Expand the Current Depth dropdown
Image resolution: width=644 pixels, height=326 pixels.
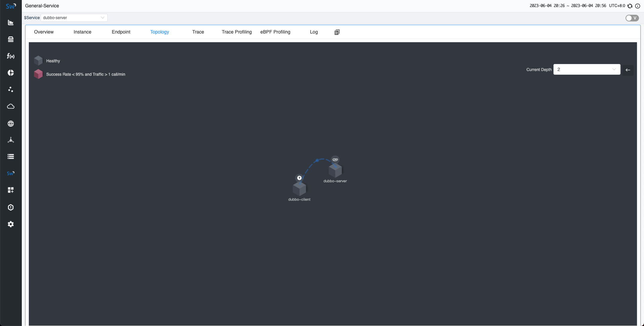point(586,69)
